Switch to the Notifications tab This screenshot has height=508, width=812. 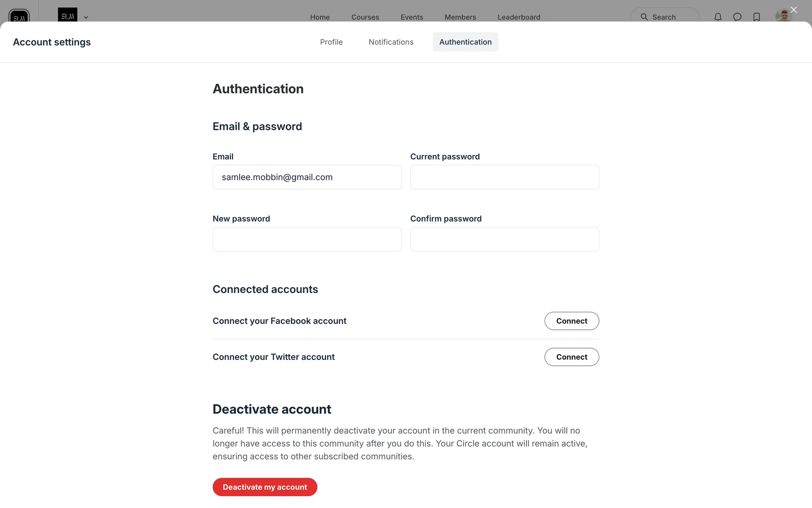[391, 42]
